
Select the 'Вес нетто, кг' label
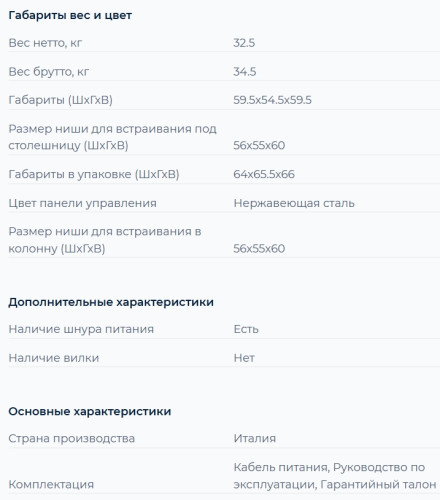[x=45, y=43]
